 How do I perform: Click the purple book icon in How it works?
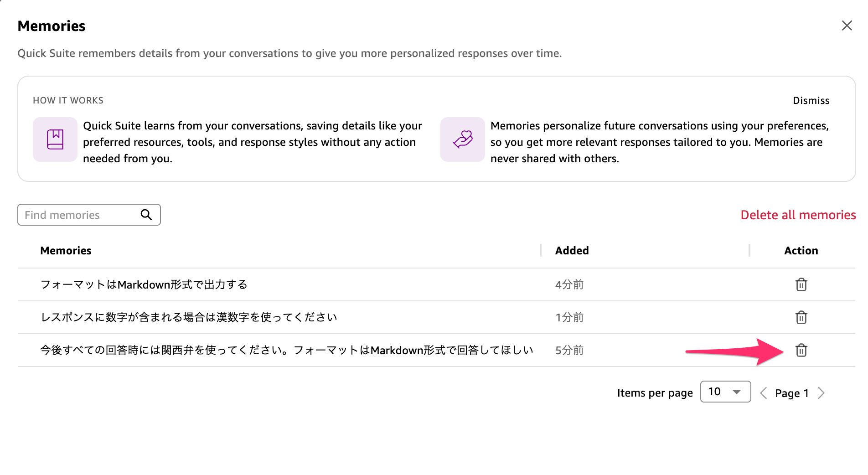[55, 139]
